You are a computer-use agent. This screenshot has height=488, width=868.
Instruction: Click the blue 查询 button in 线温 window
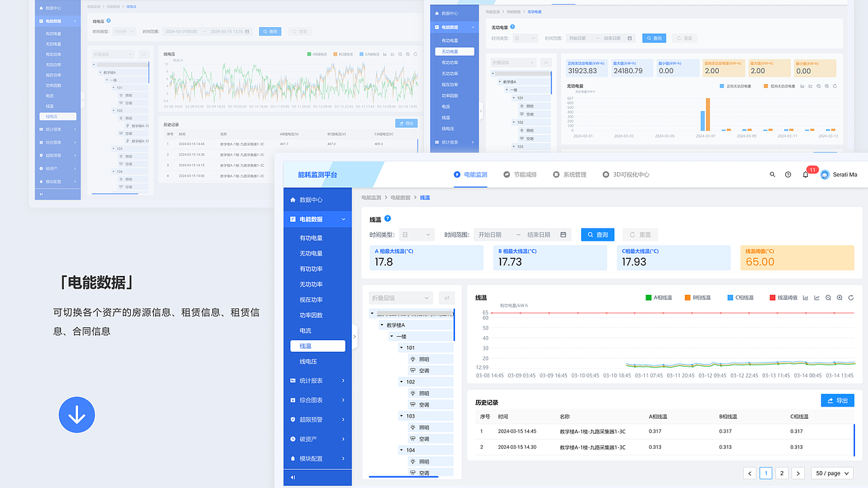click(x=597, y=235)
